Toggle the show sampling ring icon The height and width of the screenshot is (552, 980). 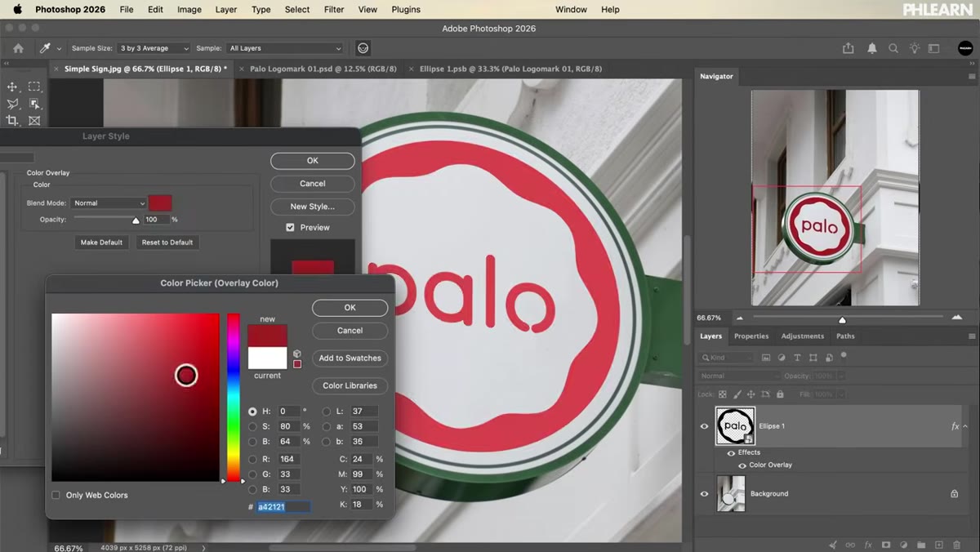tap(363, 48)
